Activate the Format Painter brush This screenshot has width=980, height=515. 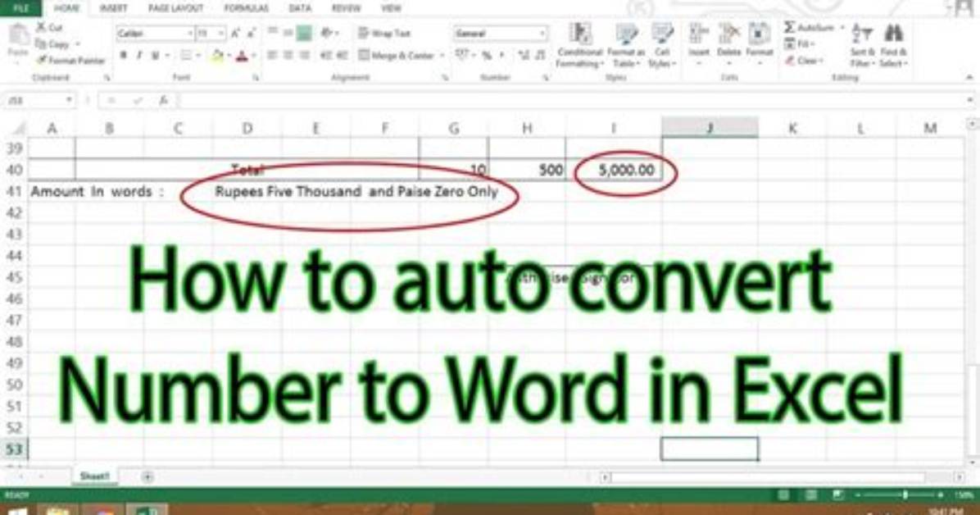point(41,60)
